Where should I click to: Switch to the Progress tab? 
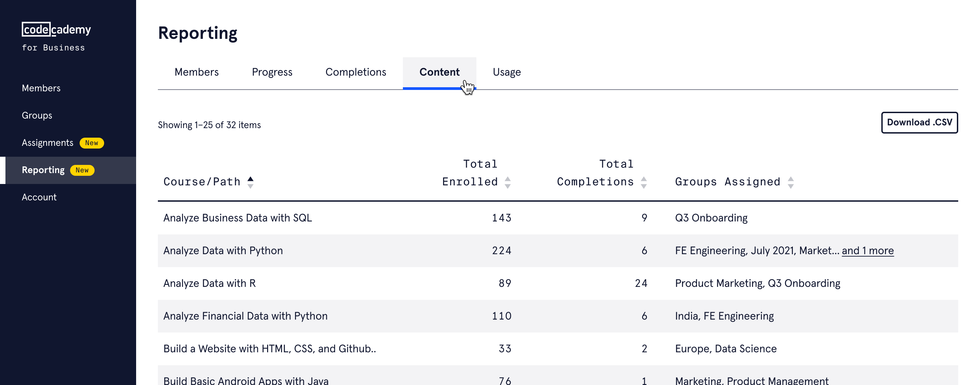(272, 72)
